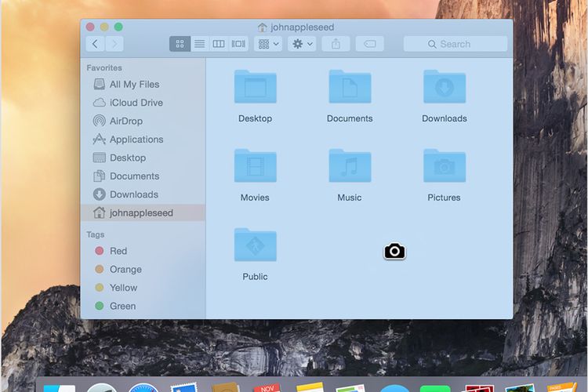Open Calendar NOV icon in Dock

coord(267,388)
